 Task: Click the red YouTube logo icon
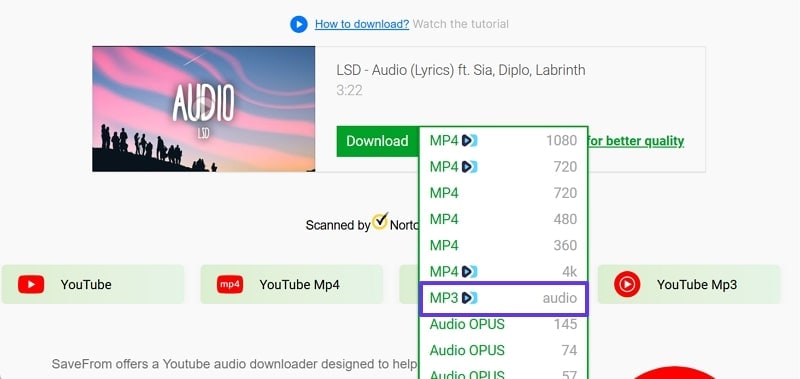click(31, 285)
